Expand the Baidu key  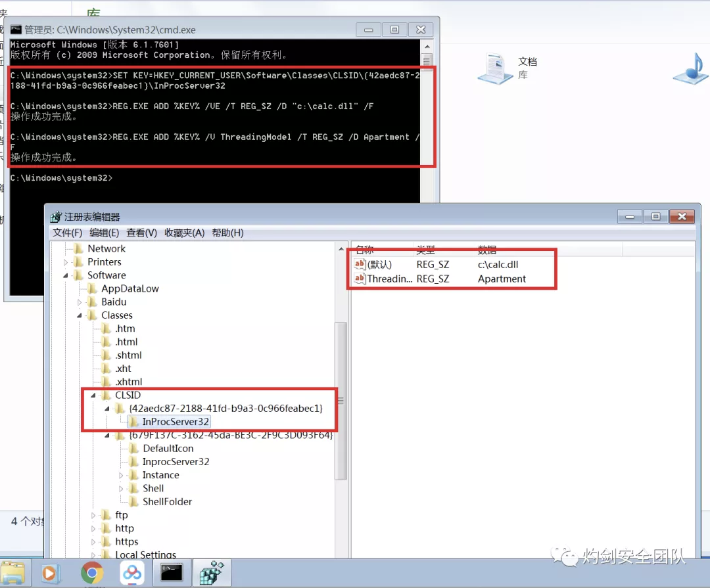(x=80, y=302)
